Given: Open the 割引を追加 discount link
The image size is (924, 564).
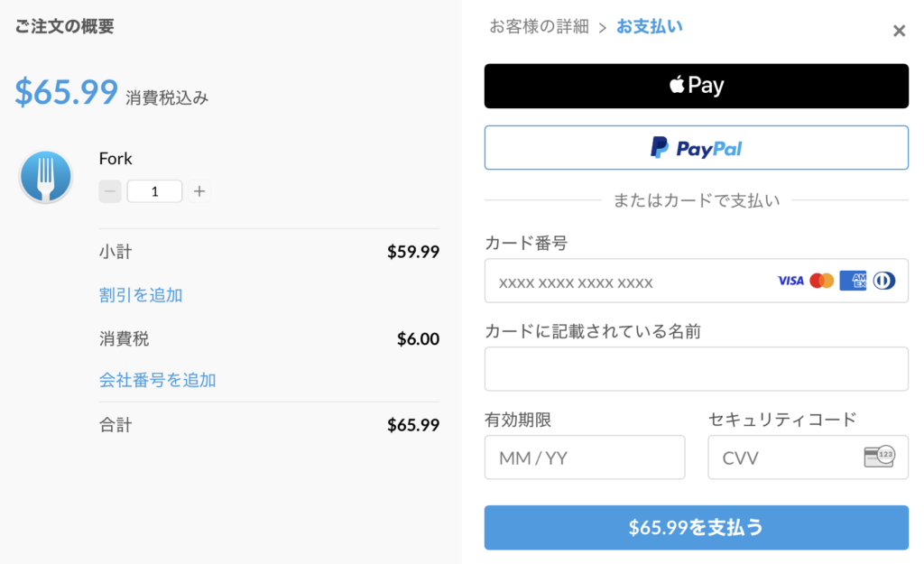Looking at the screenshot, I should (141, 295).
